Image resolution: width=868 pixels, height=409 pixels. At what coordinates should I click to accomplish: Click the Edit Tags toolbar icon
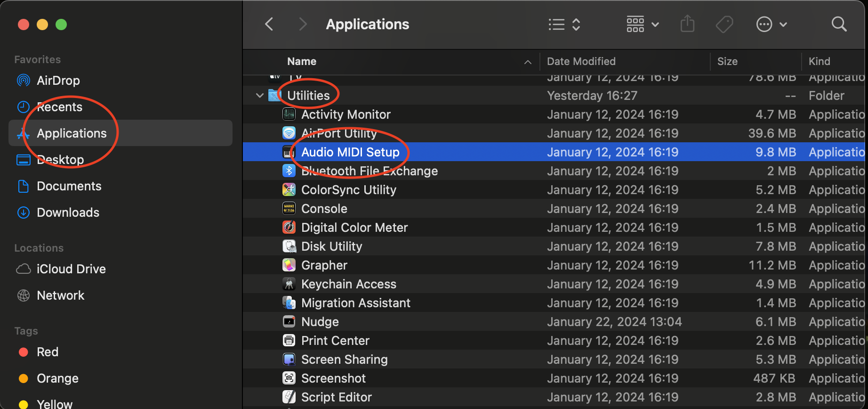[x=724, y=24]
